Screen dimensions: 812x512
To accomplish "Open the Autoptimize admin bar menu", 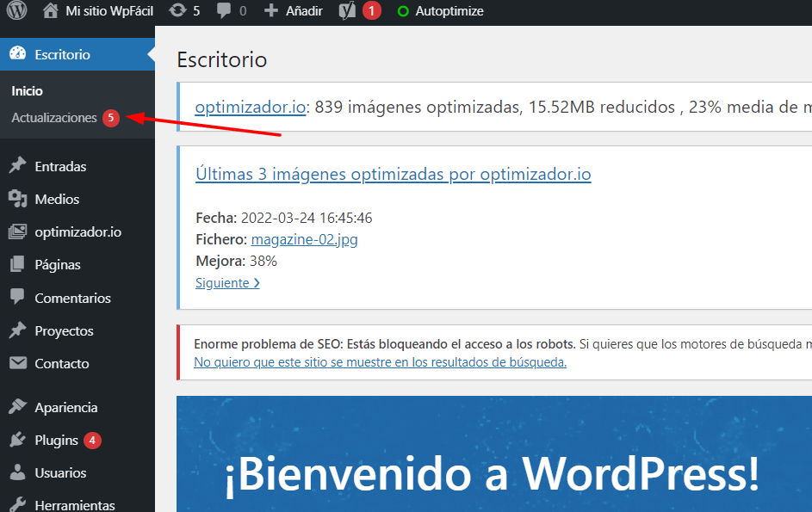I will (449, 11).
